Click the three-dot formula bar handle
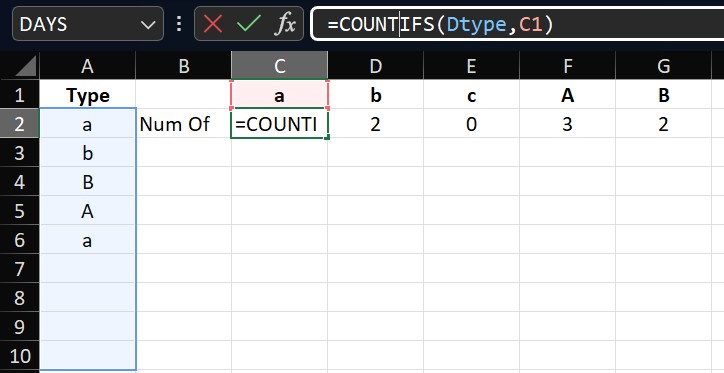Viewport: 724px width, 373px height. (x=179, y=24)
